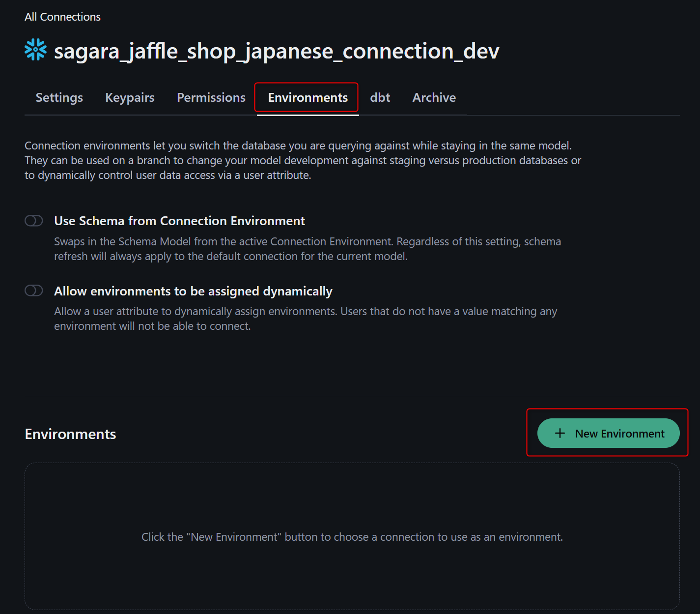The width and height of the screenshot is (700, 614).
Task: Click the empty environments placeholder message
Action: 352,537
